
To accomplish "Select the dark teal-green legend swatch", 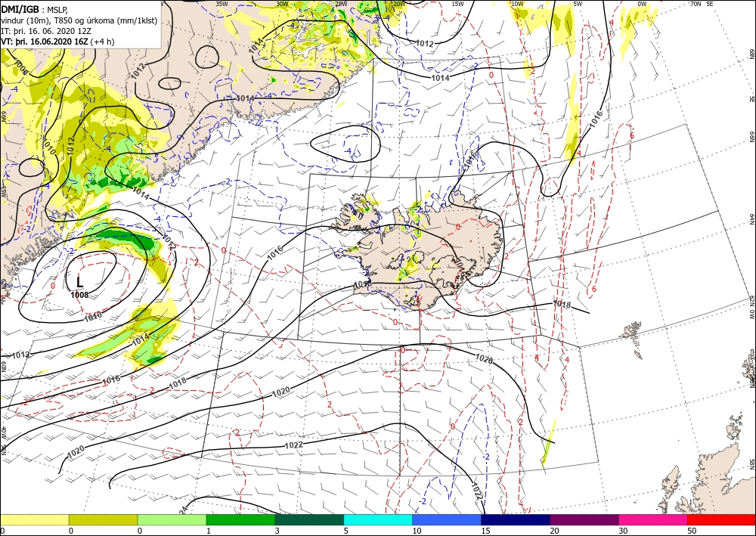I will point(309,519).
